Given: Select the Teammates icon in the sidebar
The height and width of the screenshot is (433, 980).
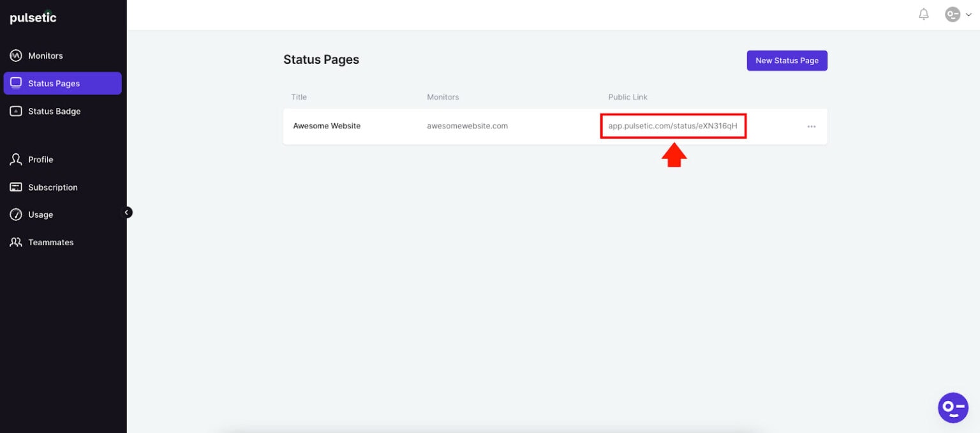Looking at the screenshot, I should (16, 242).
